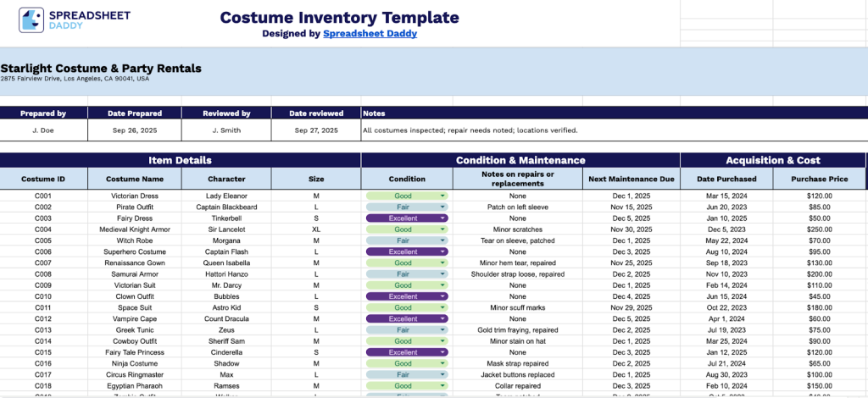Click the Notes cell about costumes inspected
The width and height of the screenshot is (868, 398).
tap(470, 130)
